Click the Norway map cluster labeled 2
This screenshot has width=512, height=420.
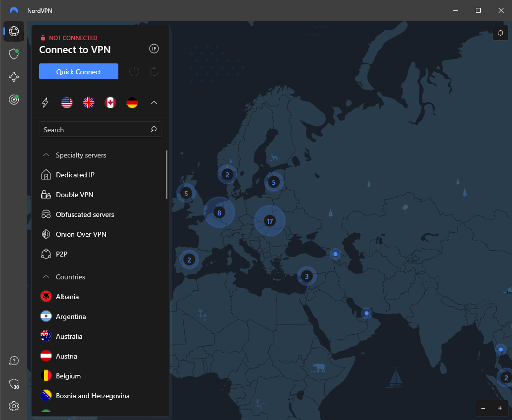[227, 174]
